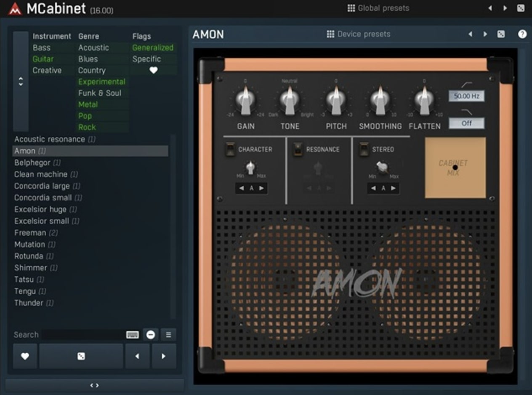Go to next global preset arrow
The image size is (532, 395).
click(x=505, y=8)
